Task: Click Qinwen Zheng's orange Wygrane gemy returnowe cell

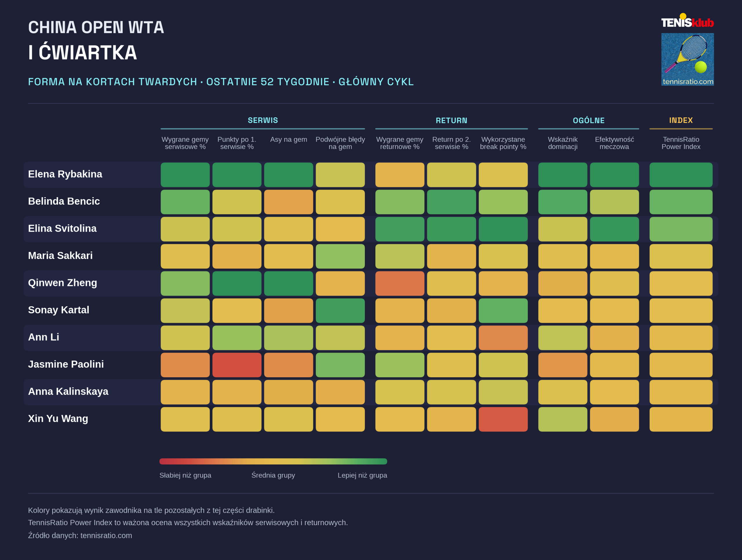Action: pos(399,284)
